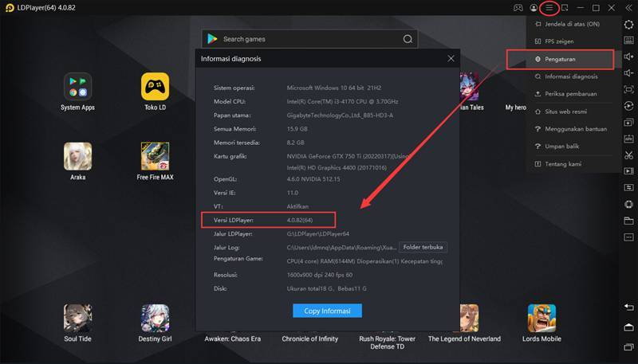Click the volume down sidebar icon
The height and width of the screenshot is (364, 638).
(628, 72)
